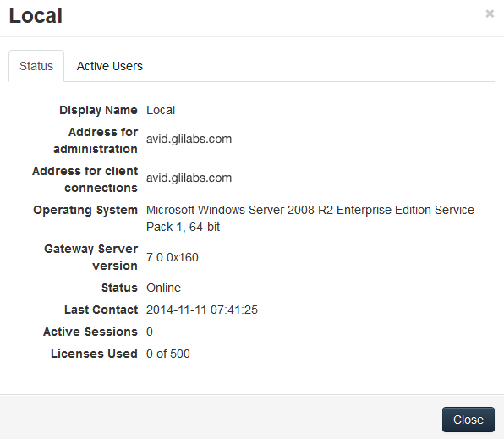Click the Gateway Server version 7.0.0x160

click(x=173, y=257)
